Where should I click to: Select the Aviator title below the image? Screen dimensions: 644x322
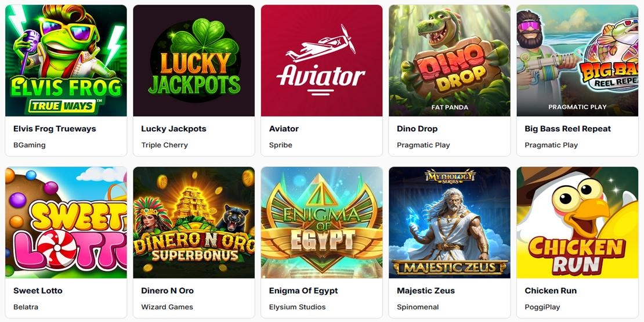tap(284, 129)
